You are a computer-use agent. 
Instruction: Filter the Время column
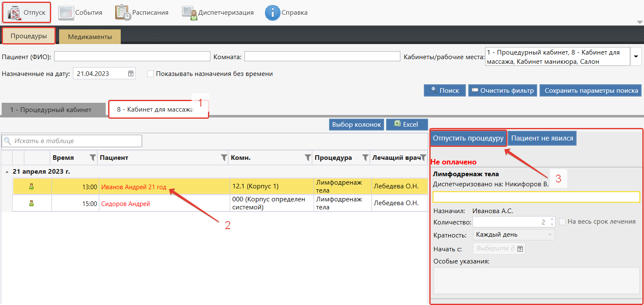(x=93, y=158)
